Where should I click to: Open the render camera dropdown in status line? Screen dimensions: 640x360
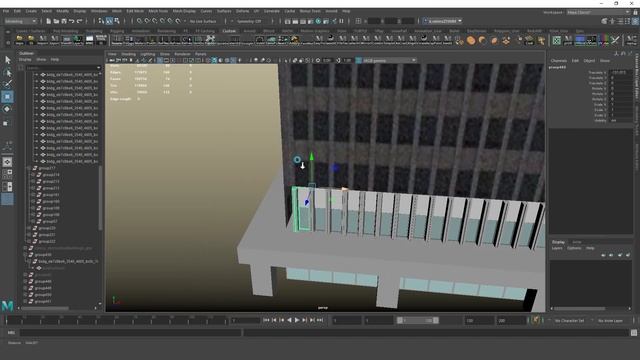click(442, 21)
